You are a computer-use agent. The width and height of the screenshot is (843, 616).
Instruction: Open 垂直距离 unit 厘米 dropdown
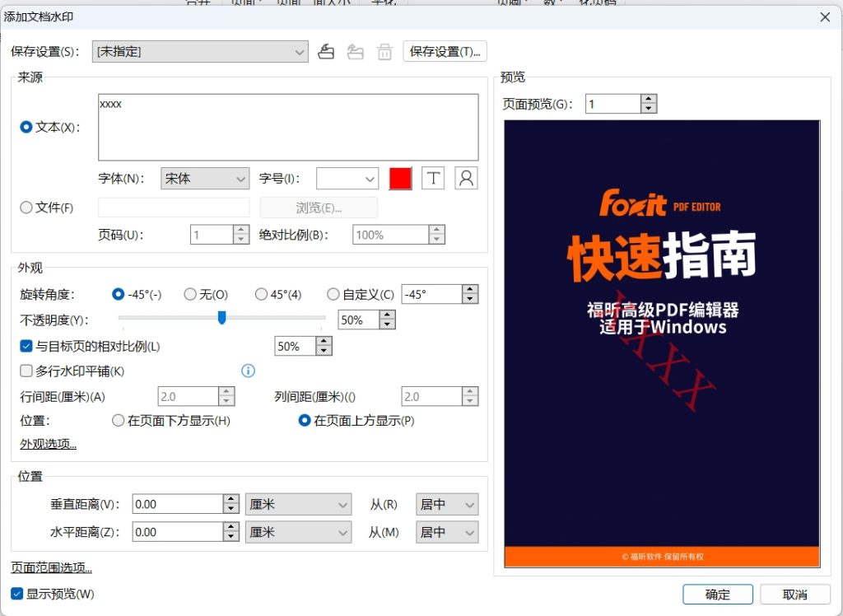click(x=298, y=504)
